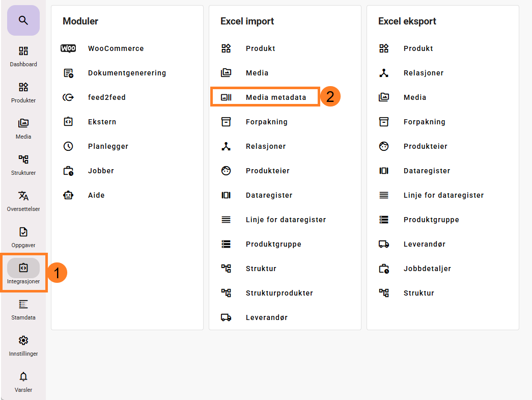Select Strukturprodukter under Excel import

coord(279,293)
